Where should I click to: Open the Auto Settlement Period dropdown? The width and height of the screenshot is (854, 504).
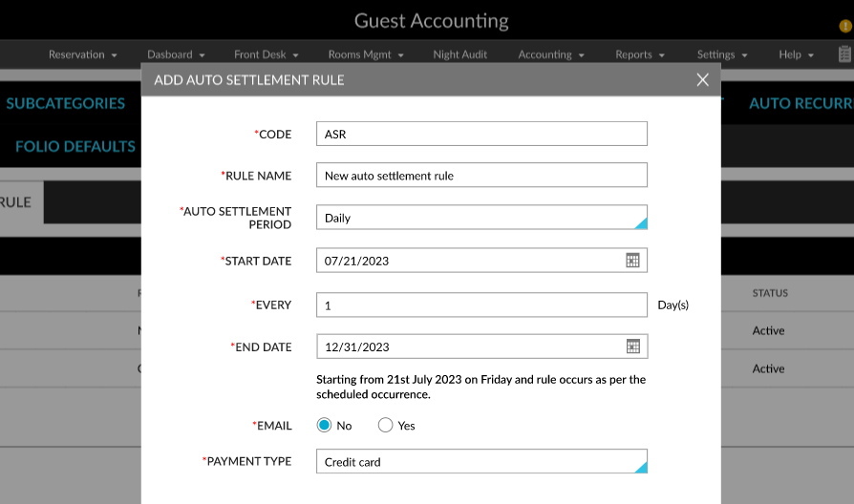(x=481, y=218)
